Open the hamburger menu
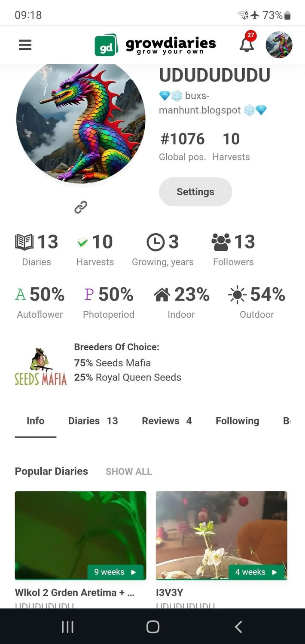Image resolution: width=305 pixels, height=644 pixels. pyautogui.click(x=25, y=45)
